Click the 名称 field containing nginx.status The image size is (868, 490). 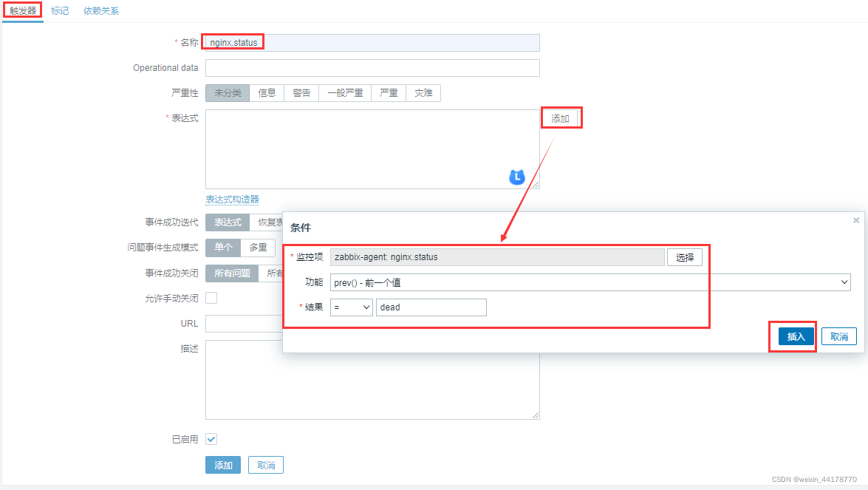click(372, 43)
